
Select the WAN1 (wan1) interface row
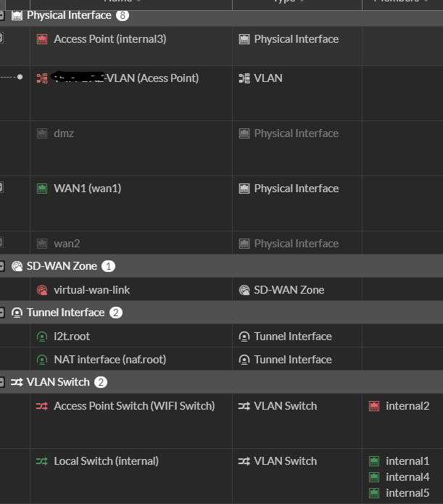point(87,189)
